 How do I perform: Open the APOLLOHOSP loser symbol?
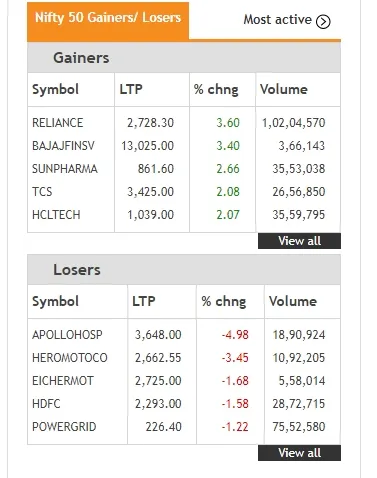click(x=67, y=335)
